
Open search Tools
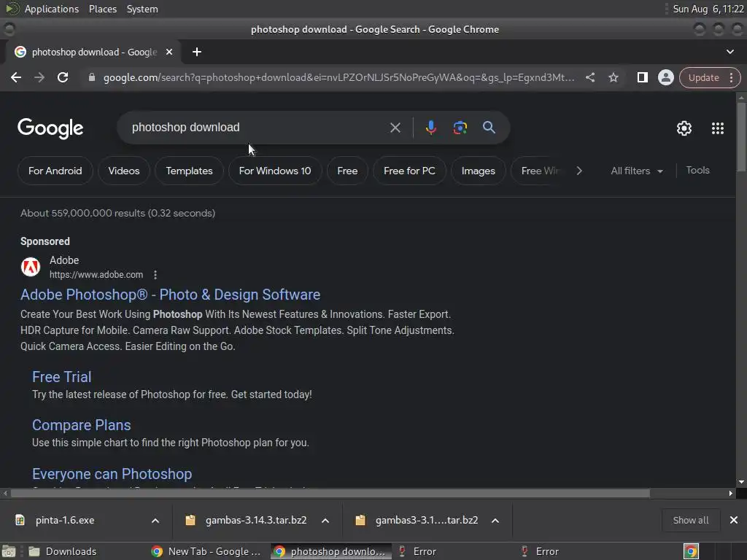point(697,171)
